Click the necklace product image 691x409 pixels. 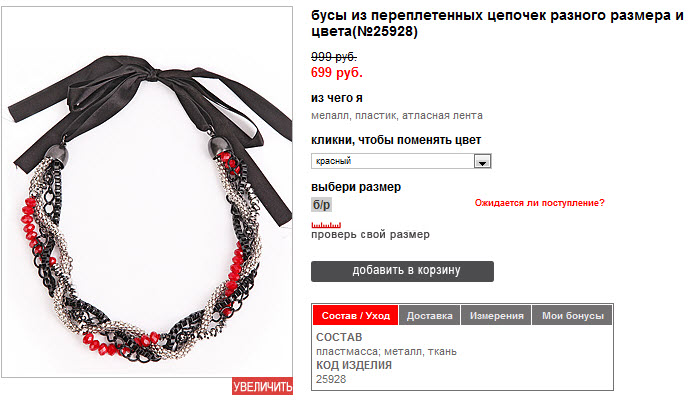pos(147,192)
